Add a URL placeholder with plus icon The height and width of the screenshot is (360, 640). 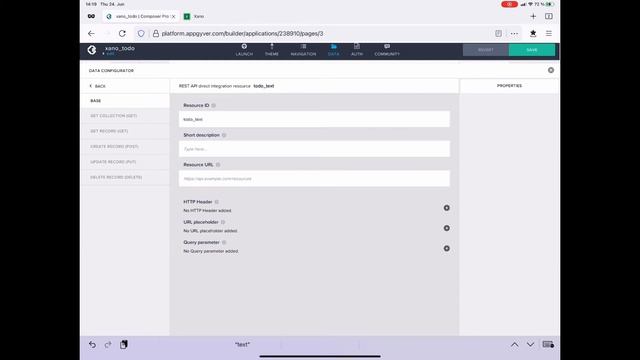coord(447,228)
